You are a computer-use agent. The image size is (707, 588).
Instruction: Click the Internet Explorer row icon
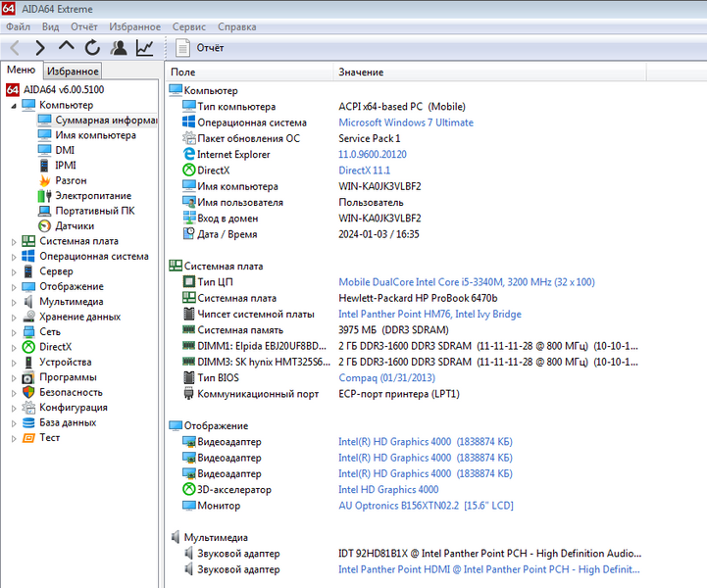[189, 154]
